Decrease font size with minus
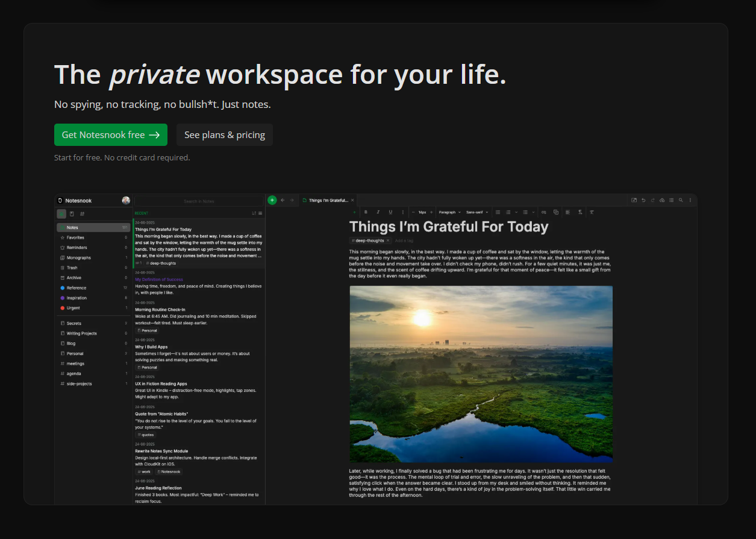 [413, 212]
